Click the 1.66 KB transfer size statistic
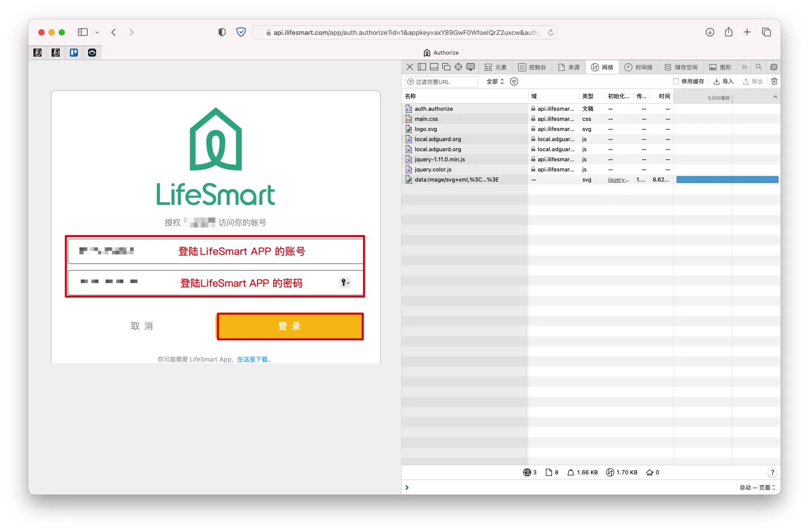The height and width of the screenshot is (532, 809). tap(582, 472)
